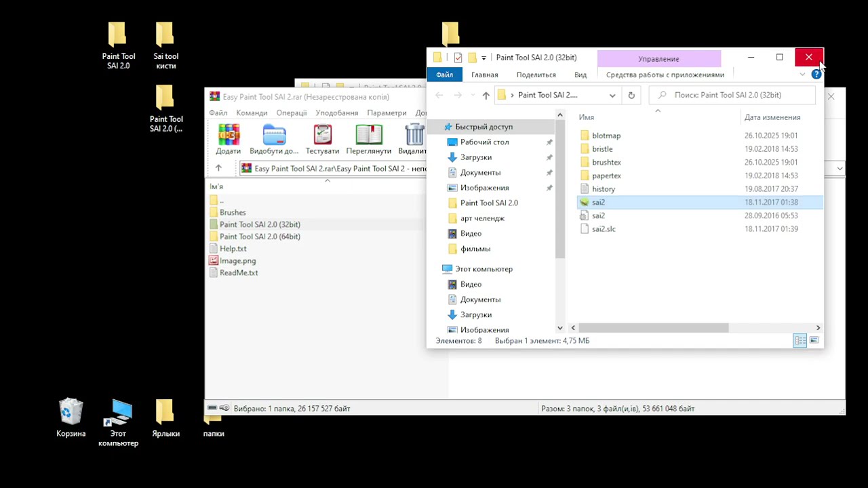Sort Explorer files by Дата изменения column
The width and height of the screenshot is (868, 488).
pos(772,117)
